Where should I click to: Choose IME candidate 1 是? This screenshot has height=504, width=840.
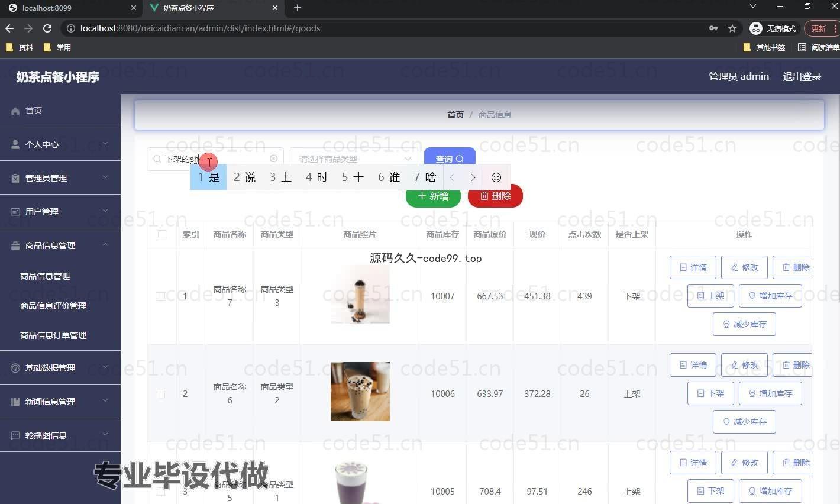click(x=208, y=177)
